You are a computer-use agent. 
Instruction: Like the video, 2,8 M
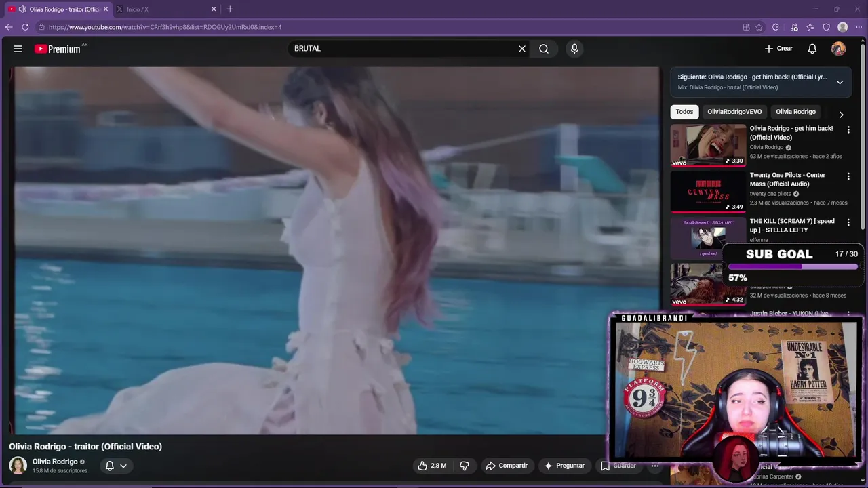(x=432, y=466)
